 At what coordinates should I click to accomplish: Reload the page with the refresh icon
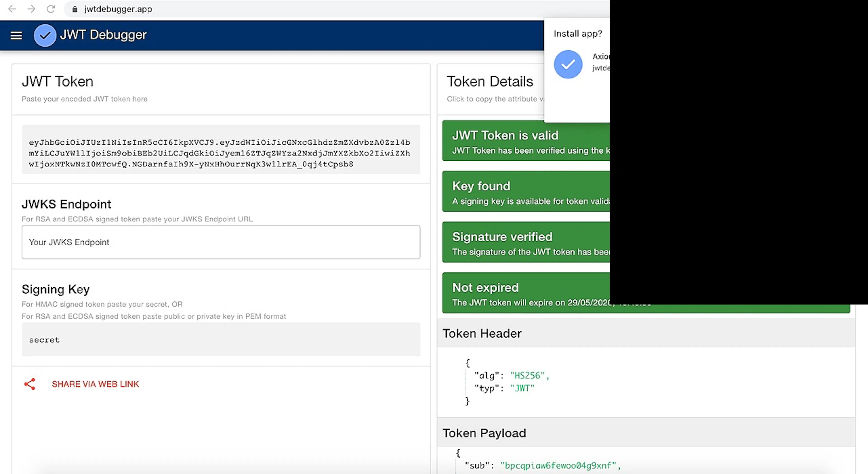(x=51, y=9)
